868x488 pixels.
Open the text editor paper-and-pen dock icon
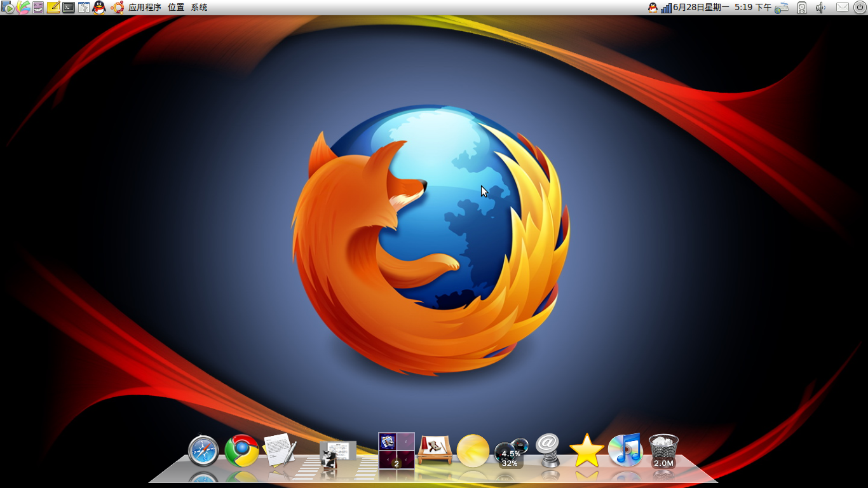click(280, 450)
